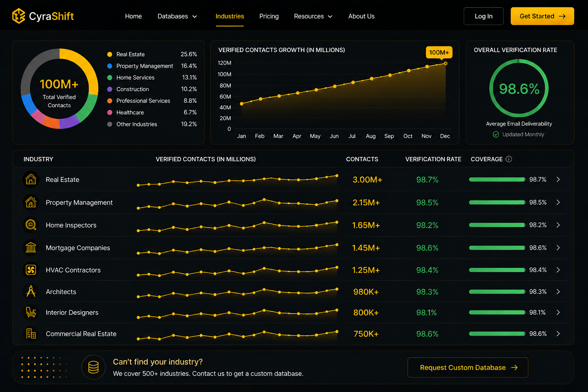
Task: Click the Architects compass icon
Action: [x=31, y=291]
